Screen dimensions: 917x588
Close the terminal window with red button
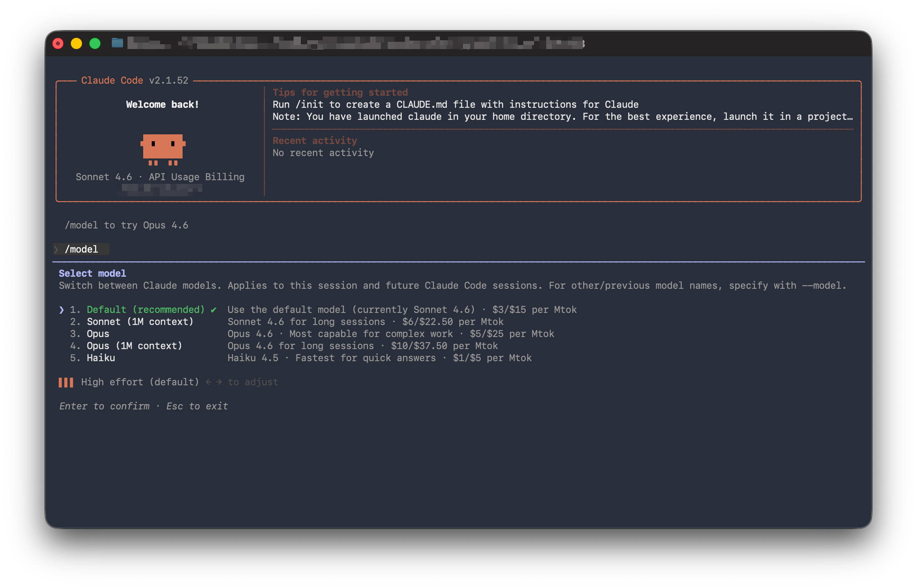[58, 43]
